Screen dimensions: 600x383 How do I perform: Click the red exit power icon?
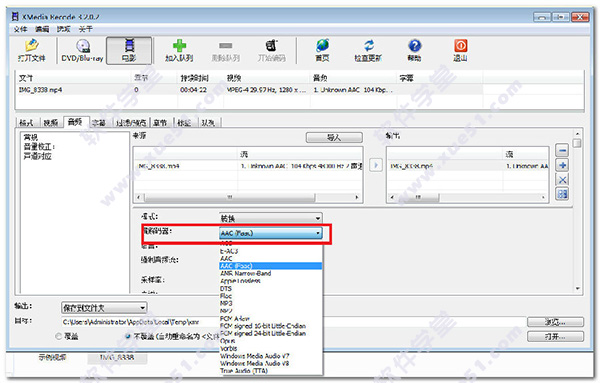(x=460, y=50)
